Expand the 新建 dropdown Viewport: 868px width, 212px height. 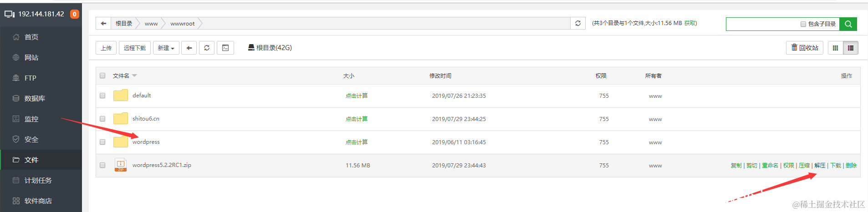(166, 48)
